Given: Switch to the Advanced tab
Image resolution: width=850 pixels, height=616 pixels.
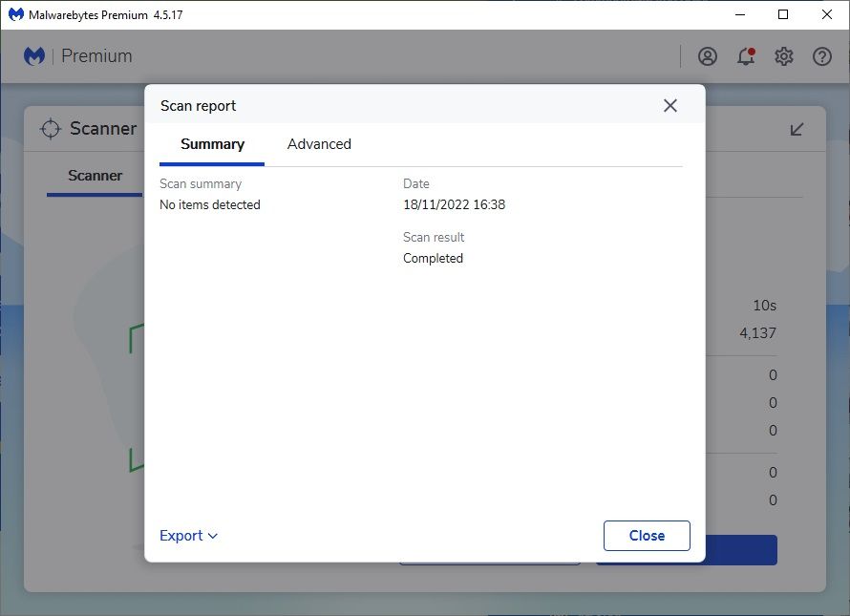Looking at the screenshot, I should (x=319, y=144).
